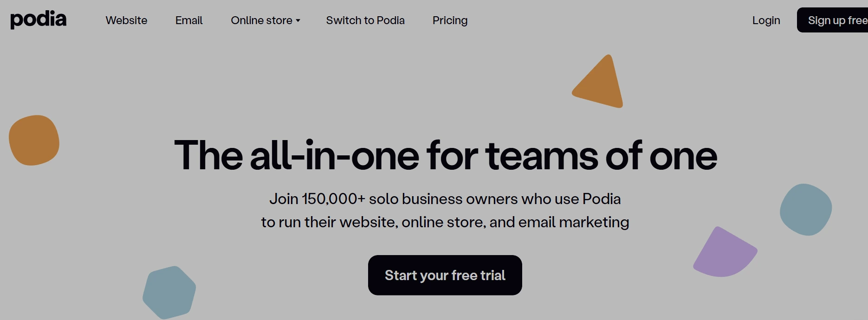Click the podia logo
This screenshot has height=320, width=868.
(39, 19)
